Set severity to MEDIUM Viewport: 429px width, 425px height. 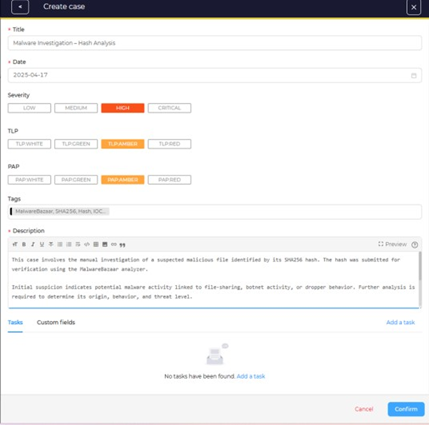[76, 108]
